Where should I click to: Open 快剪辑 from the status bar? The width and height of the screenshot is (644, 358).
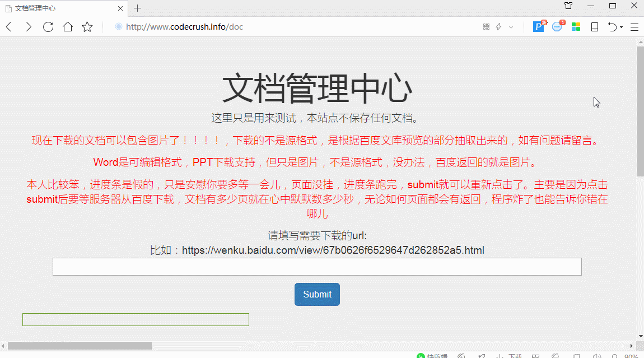tap(432, 356)
